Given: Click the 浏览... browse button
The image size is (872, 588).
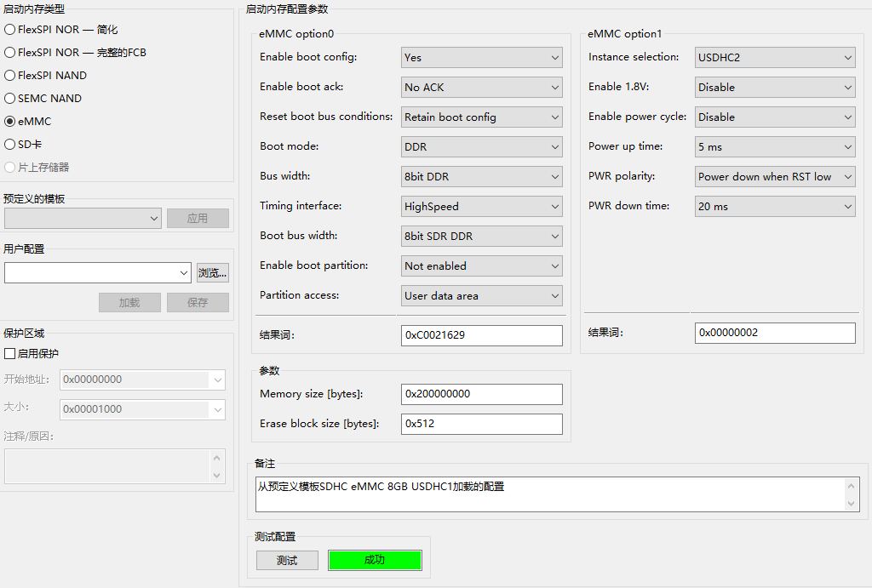Looking at the screenshot, I should tap(212, 273).
